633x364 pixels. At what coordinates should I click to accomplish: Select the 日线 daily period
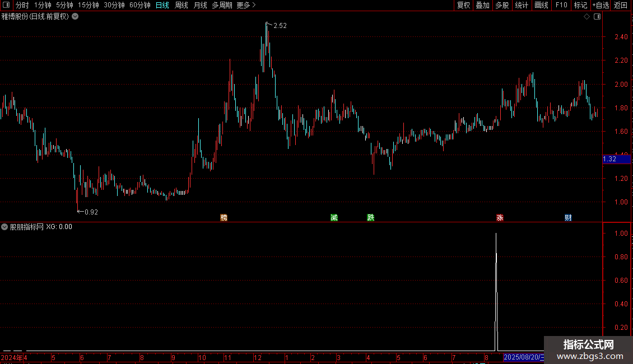[x=162, y=5]
